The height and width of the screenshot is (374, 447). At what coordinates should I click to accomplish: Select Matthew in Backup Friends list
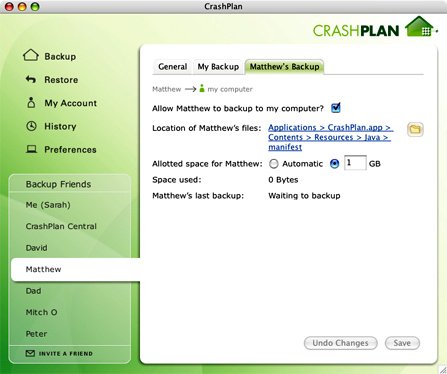point(75,269)
